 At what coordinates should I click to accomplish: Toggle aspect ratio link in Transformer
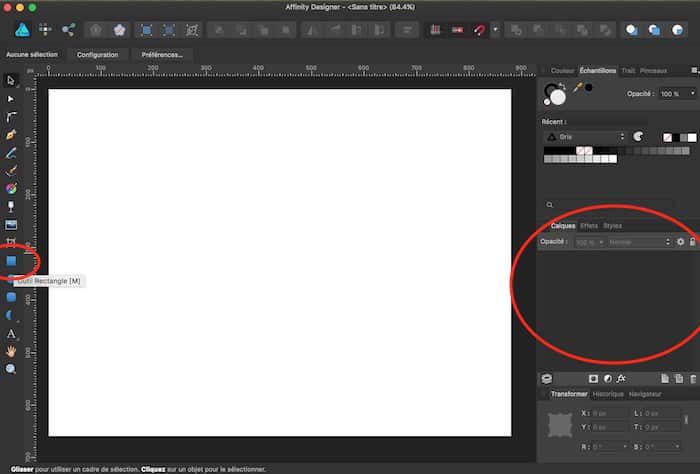pyautogui.click(x=686, y=420)
